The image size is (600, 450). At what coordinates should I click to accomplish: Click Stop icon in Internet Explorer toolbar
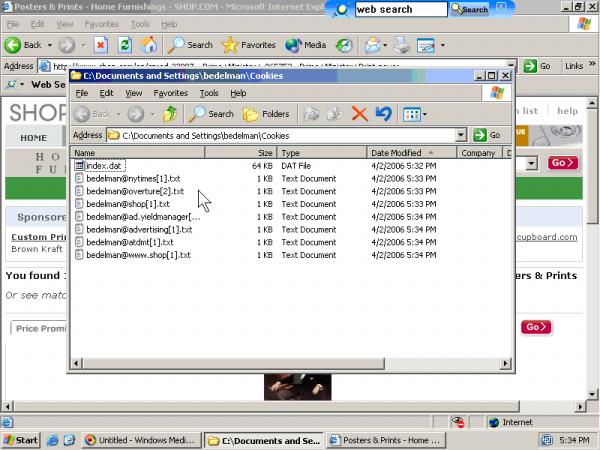tap(101, 45)
